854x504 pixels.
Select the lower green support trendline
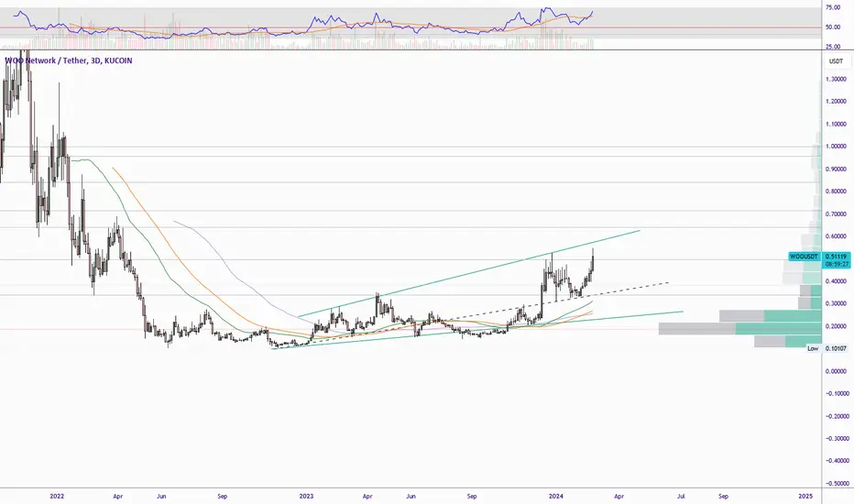[x=476, y=330]
